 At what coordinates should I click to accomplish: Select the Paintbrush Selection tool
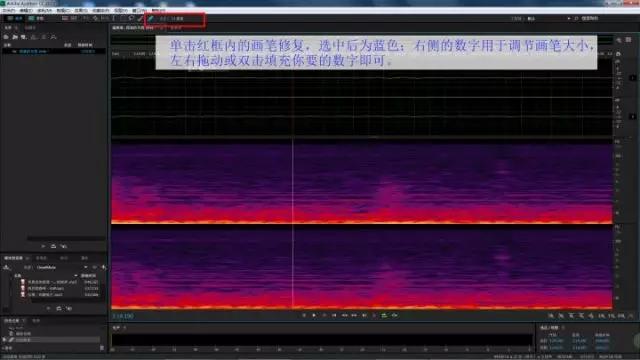point(140,18)
